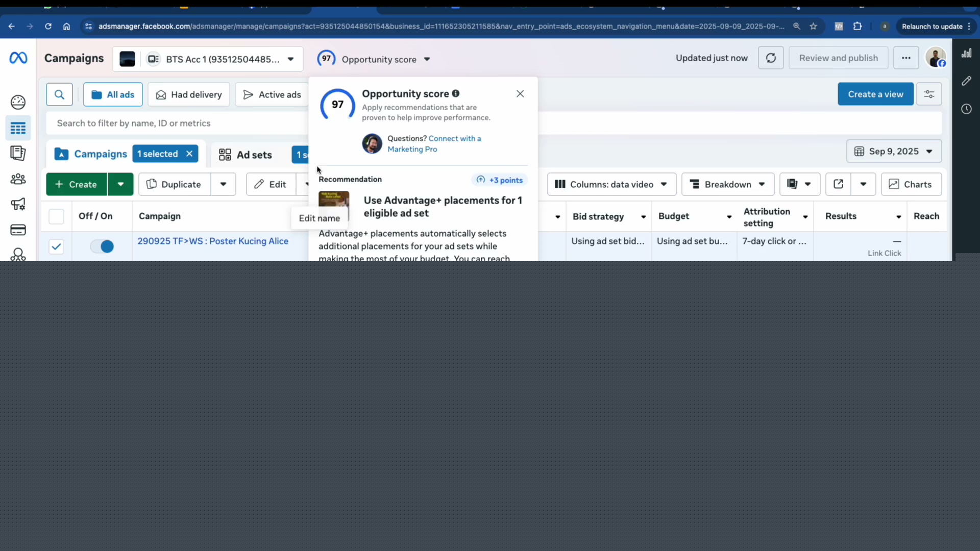Refresh the campaign data with reload icon
The height and width of the screenshot is (551, 980).
[771, 58]
